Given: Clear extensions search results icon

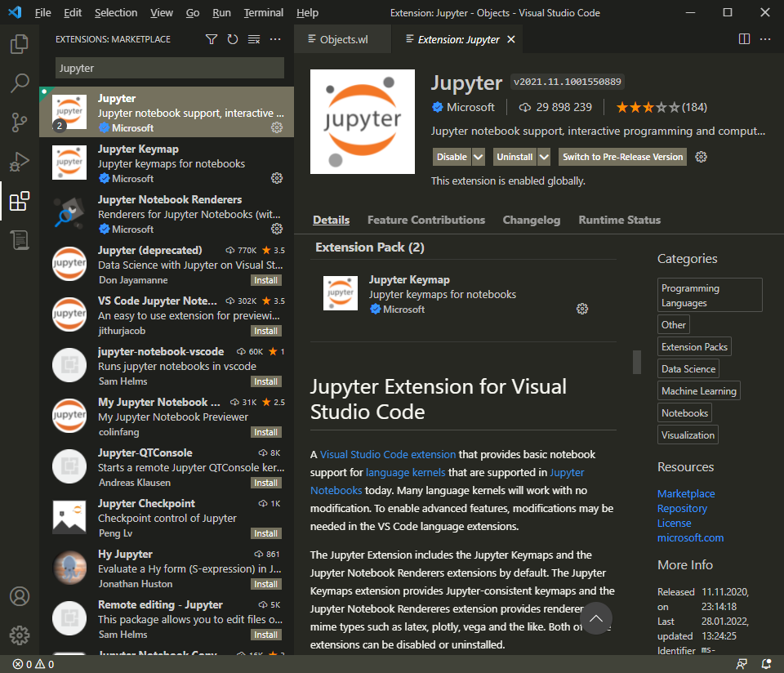Looking at the screenshot, I should [254, 39].
